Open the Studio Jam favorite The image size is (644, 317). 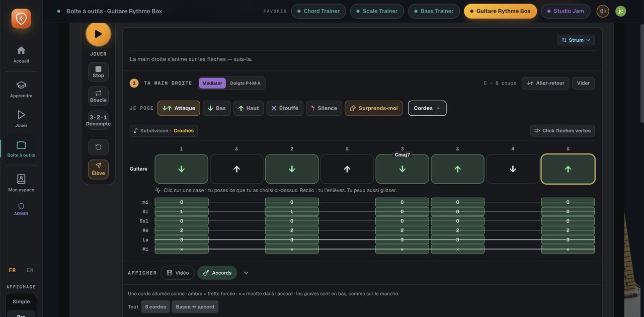[x=566, y=11]
